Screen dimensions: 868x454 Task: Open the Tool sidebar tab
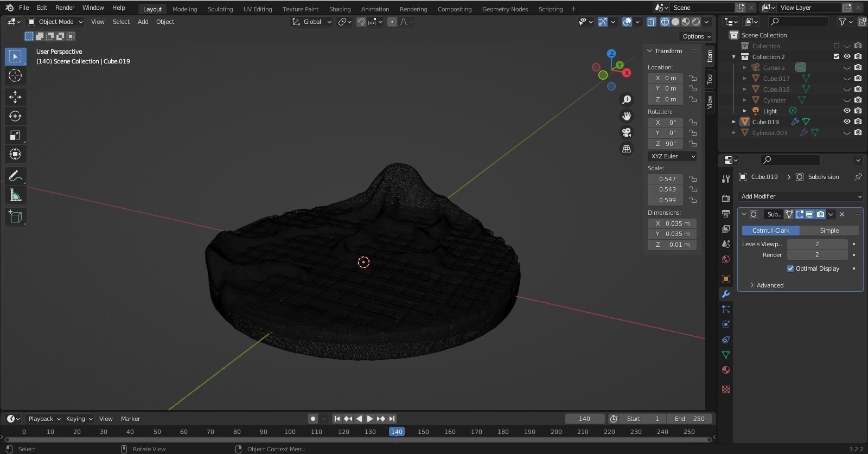tap(710, 79)
